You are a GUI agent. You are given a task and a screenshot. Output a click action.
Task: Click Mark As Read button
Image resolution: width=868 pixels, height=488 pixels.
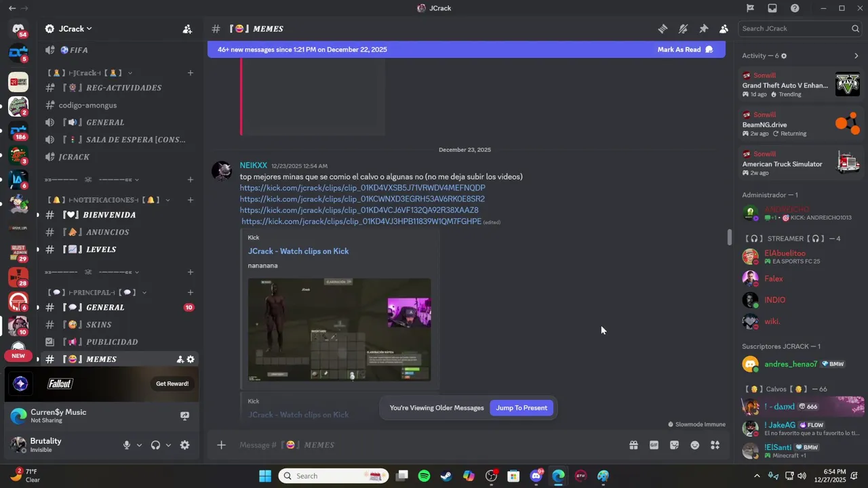pos(684,49)
